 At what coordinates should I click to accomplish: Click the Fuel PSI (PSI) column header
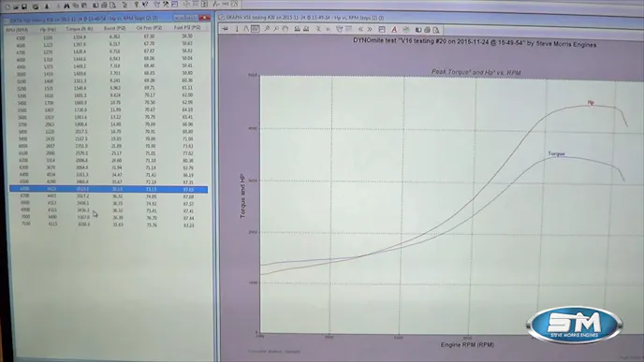pyautogui.click(x=187, y=27)
